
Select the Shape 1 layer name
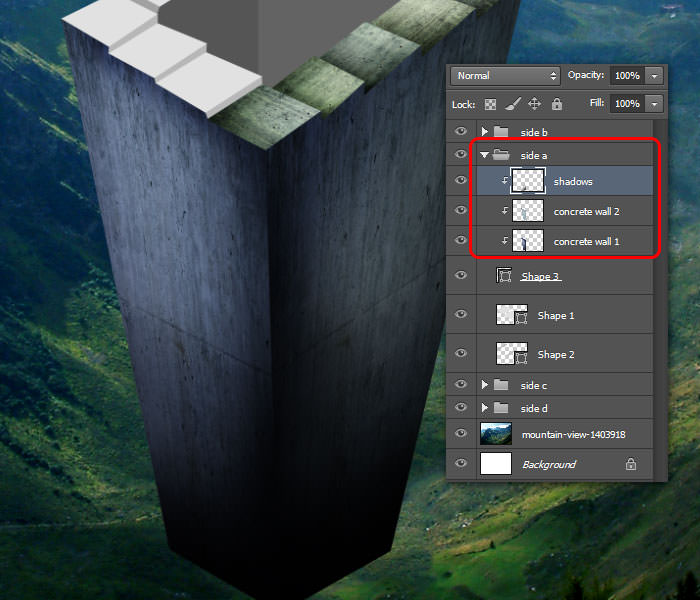[x=556, y=316]
